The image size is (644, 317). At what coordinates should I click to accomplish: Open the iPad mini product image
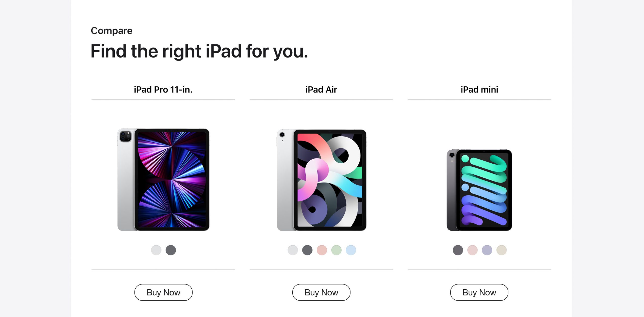tap(479, 190)
